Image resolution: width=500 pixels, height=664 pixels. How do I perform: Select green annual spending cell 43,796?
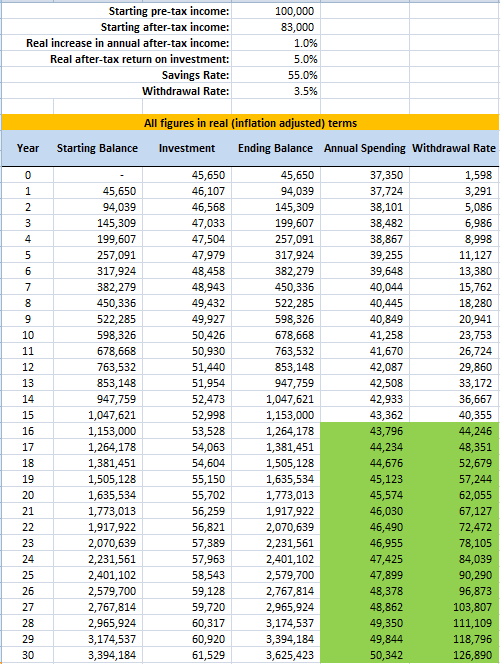click(386, 431)
